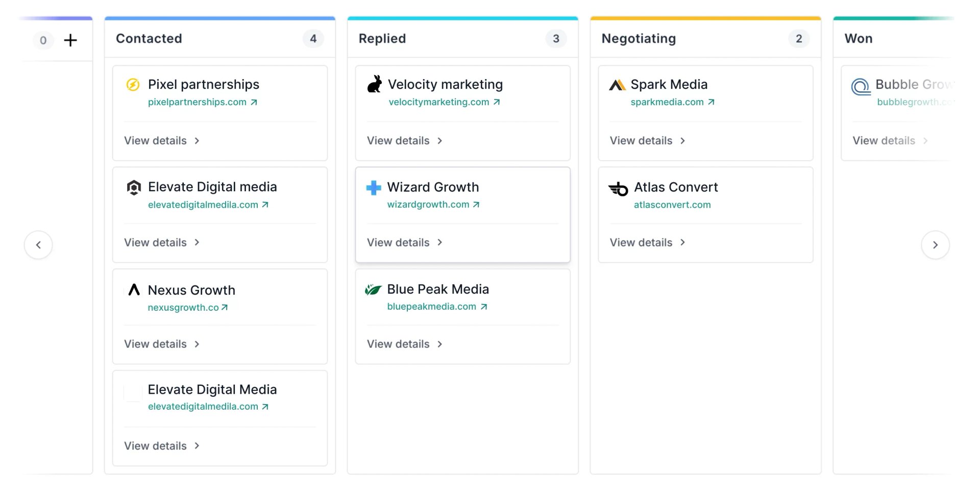The width and height of the screenshot is (980, 503).
Task: Select the bottom Elevate Digital Media title
Action: 212,390
